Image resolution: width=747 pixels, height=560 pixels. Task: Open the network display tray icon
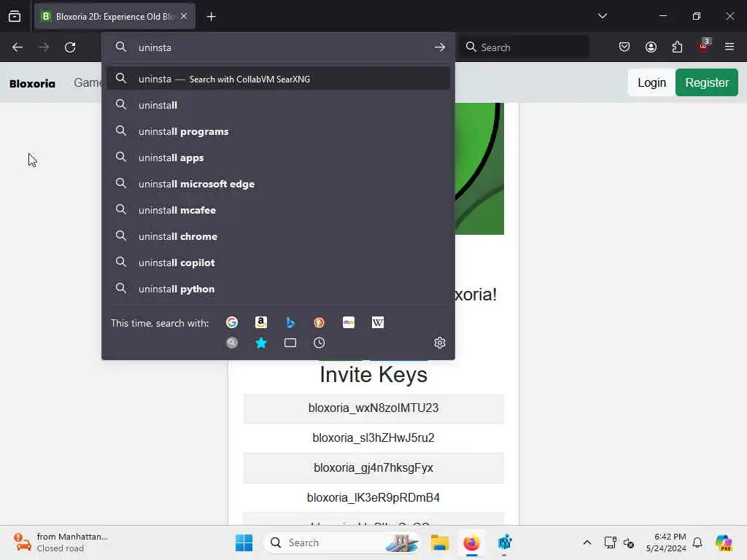click(611, 542)
